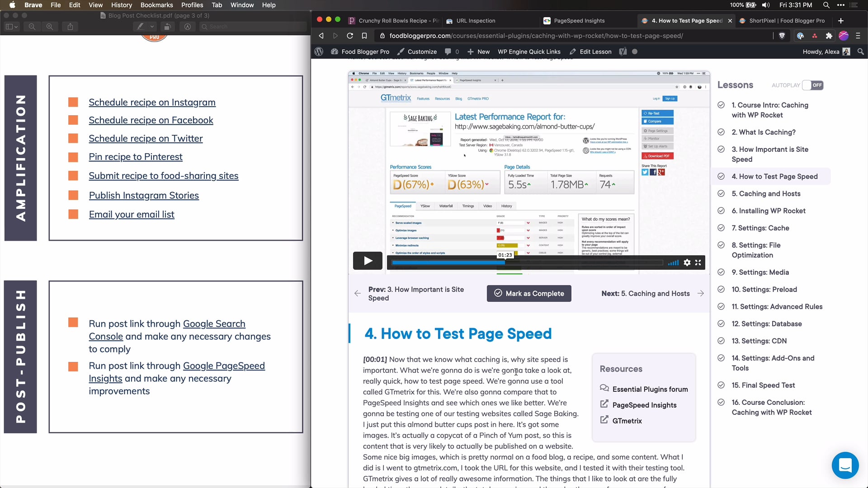The width and height of the screenshot is (868, 488).
Task: Toggle the Autoplay switch
Action: (813, 85)
